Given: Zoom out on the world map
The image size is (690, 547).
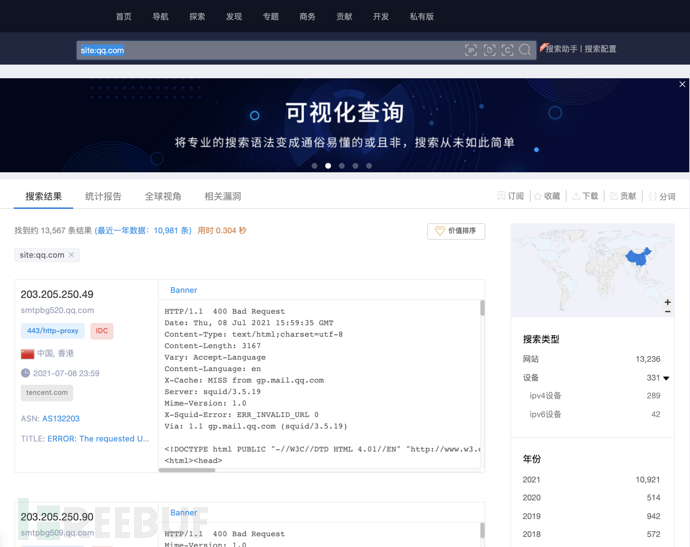Looking at the screenshot, I should click(668, 312).
